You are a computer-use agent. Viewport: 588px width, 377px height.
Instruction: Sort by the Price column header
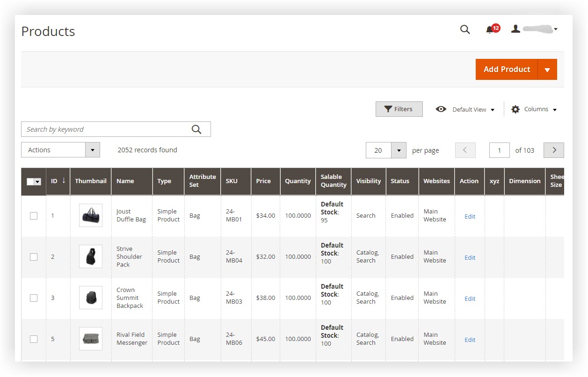263,181
